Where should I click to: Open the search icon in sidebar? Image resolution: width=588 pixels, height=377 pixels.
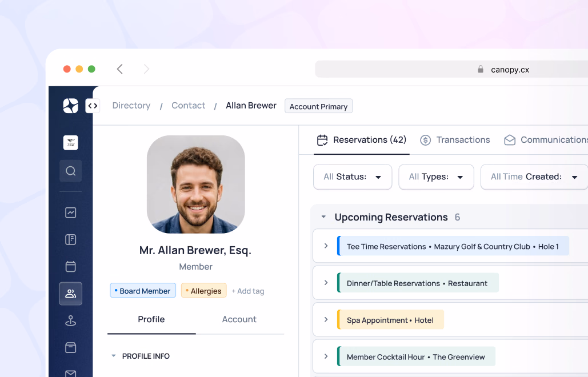tap(70, 171)
